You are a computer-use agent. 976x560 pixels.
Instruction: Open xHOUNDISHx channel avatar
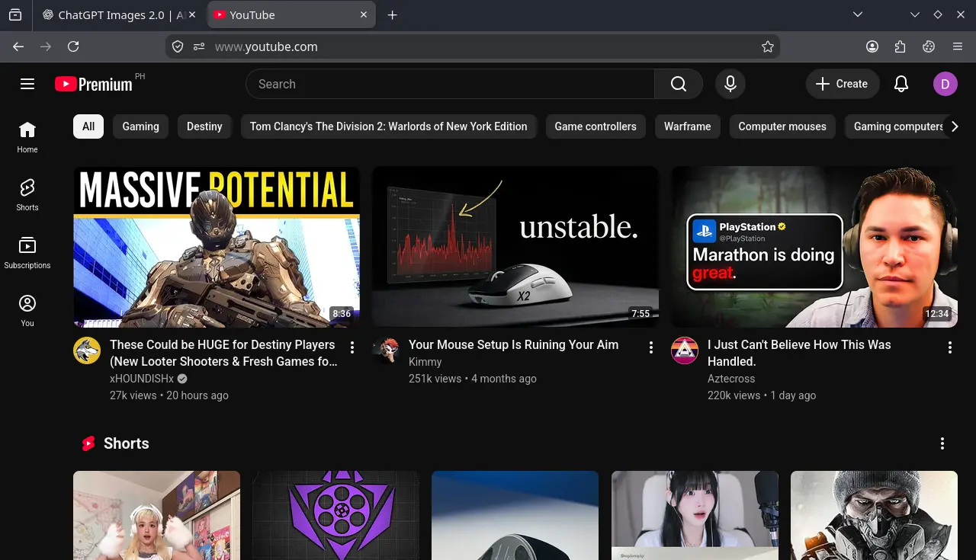tap(87, 350)
